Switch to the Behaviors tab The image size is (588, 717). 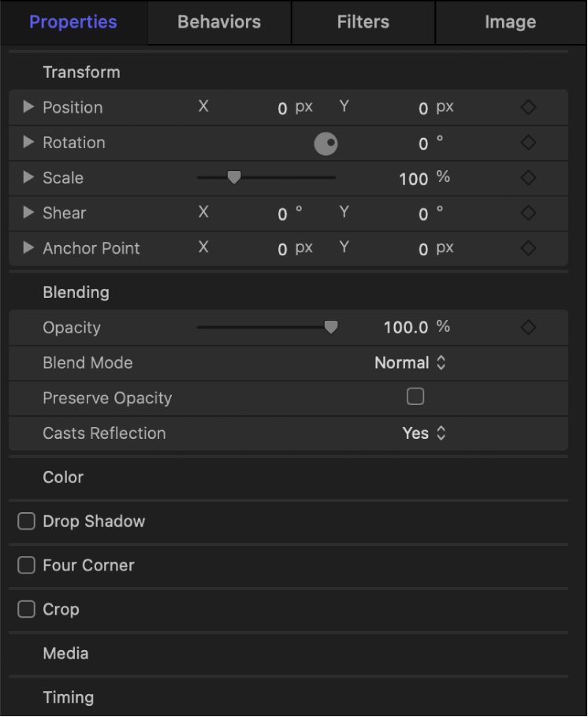(x=218, y=22)
